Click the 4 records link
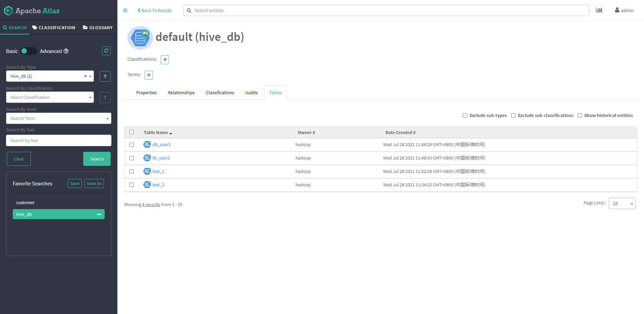 151,204
